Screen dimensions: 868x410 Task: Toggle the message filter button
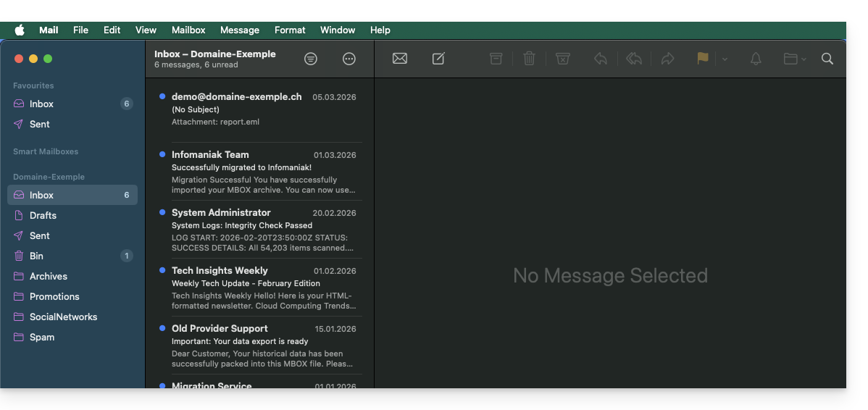pyautogui.click(x=311, y=59)
